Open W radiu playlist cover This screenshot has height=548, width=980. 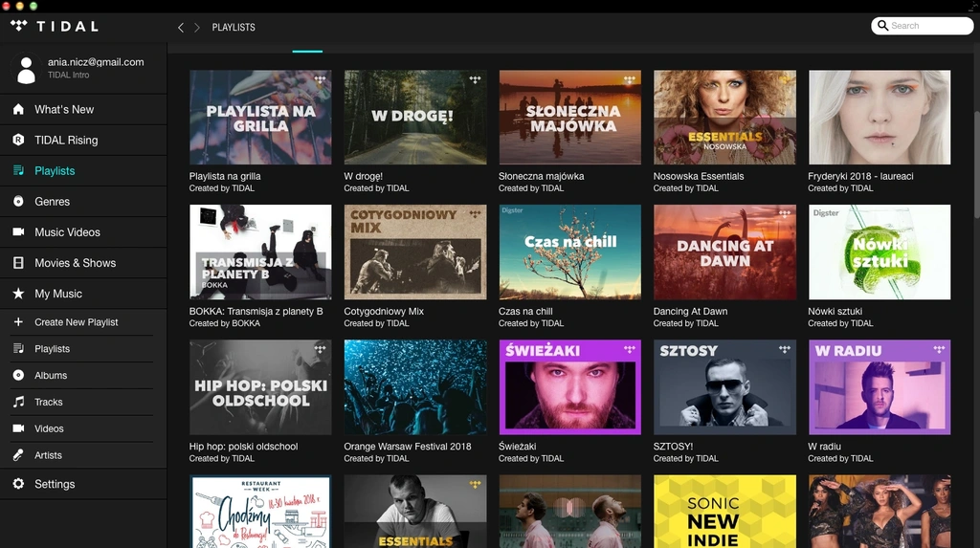tap(880, 387)
